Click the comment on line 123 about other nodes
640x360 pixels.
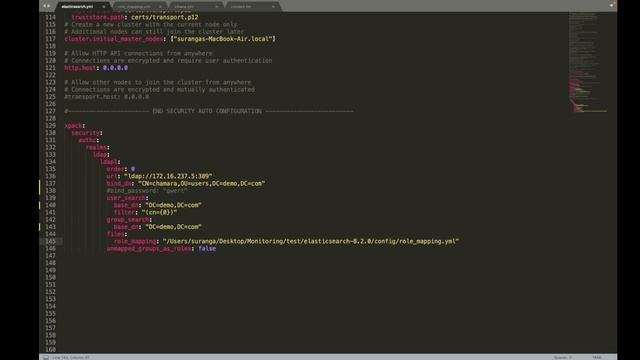[x=158, y=82]
